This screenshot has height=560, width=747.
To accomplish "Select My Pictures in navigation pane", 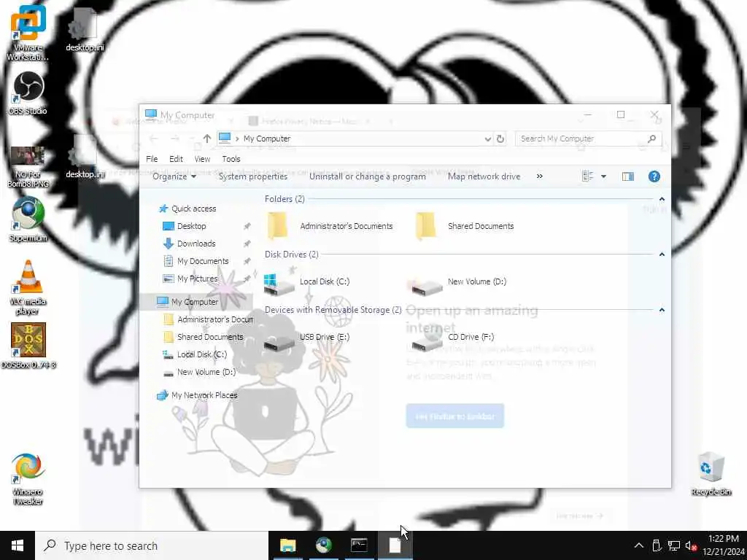I will point(190,279).
